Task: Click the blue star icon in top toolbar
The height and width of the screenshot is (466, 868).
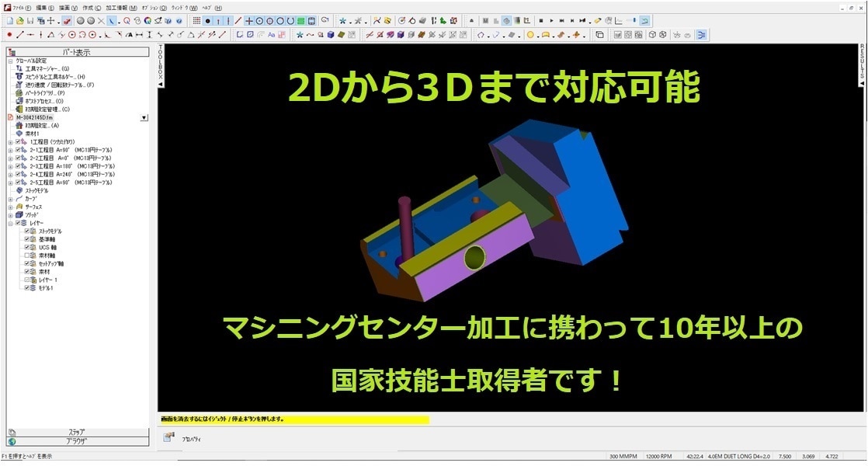Action: tap(342, 20)
